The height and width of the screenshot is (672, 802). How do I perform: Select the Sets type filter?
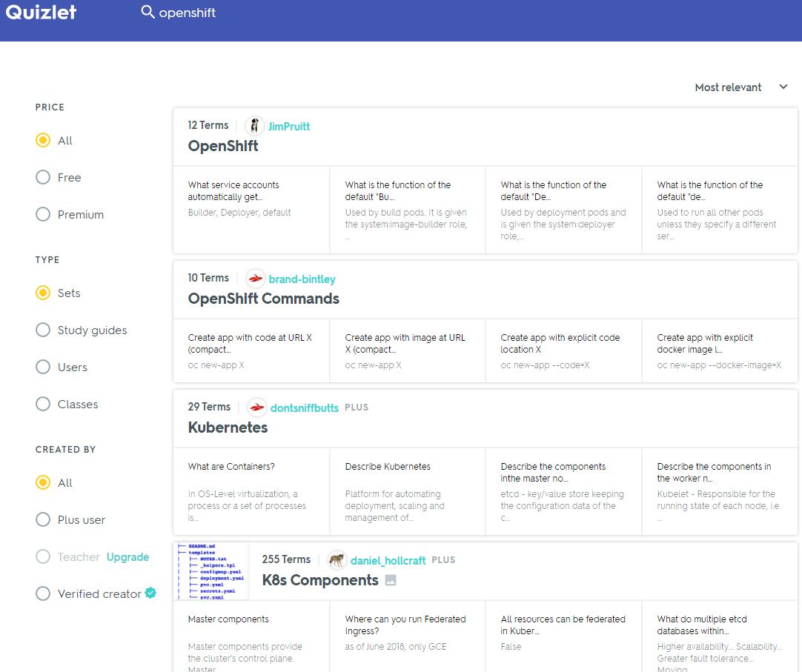point(43,293)
